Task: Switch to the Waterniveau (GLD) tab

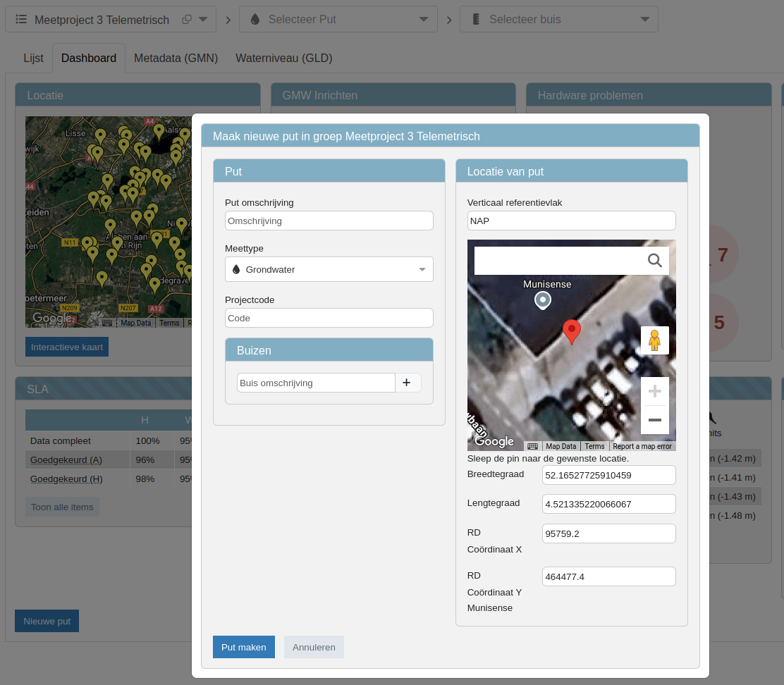Action: [x=283, y=58]
